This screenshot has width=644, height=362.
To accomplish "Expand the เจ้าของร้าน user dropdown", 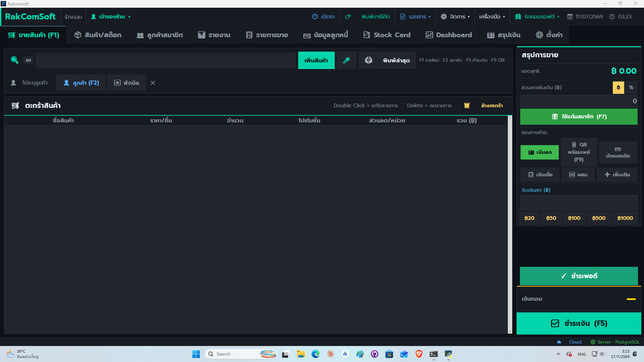I will (x=111, y=16).
